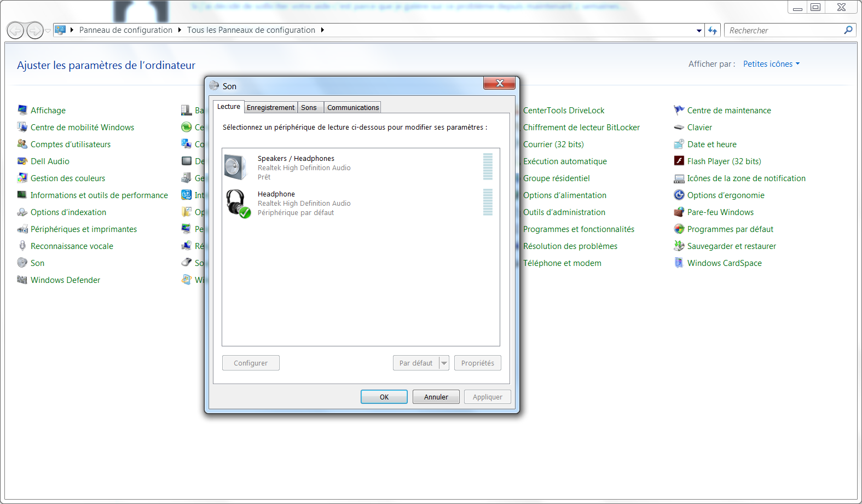Click the Son speaker icon in control panel

(x=22, y=263)
